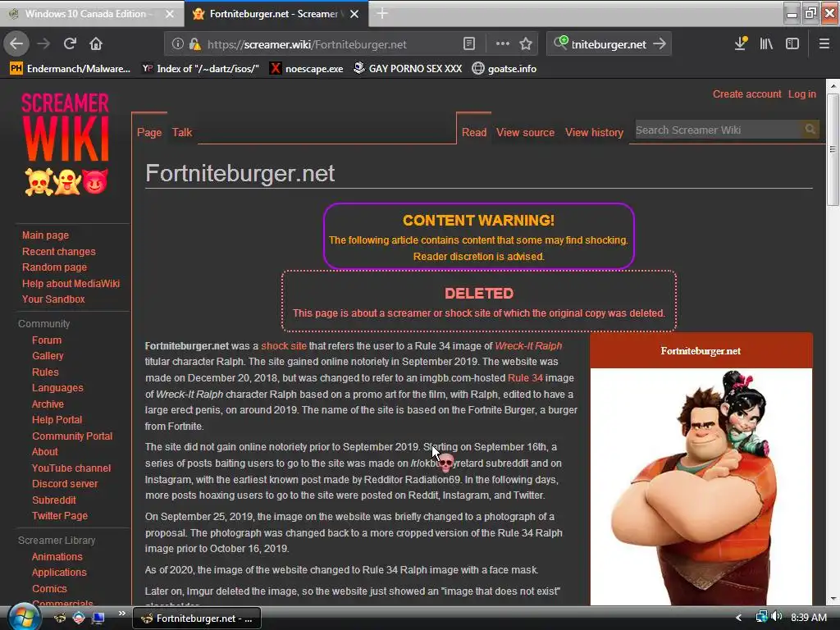Open the Rules link
The height and width of the screenshot is (630, 840).
pyautogui.click(x=45, y=372)
